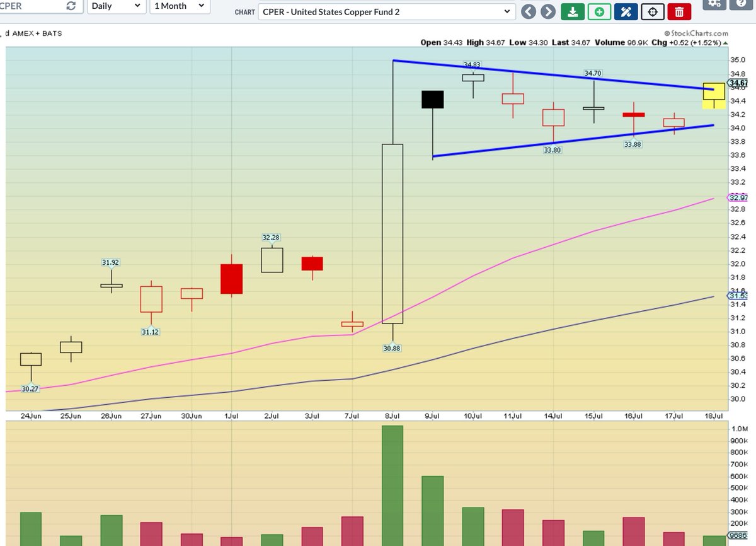The image size is (756, 546).
Task: Click the upper blue descending trendline
Action: click(x=553, y=75)
